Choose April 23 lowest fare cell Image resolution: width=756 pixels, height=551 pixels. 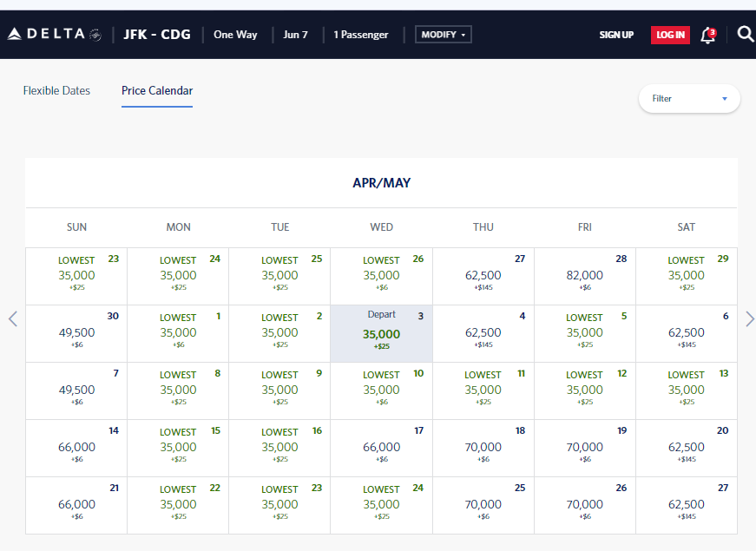coord(76,276)
